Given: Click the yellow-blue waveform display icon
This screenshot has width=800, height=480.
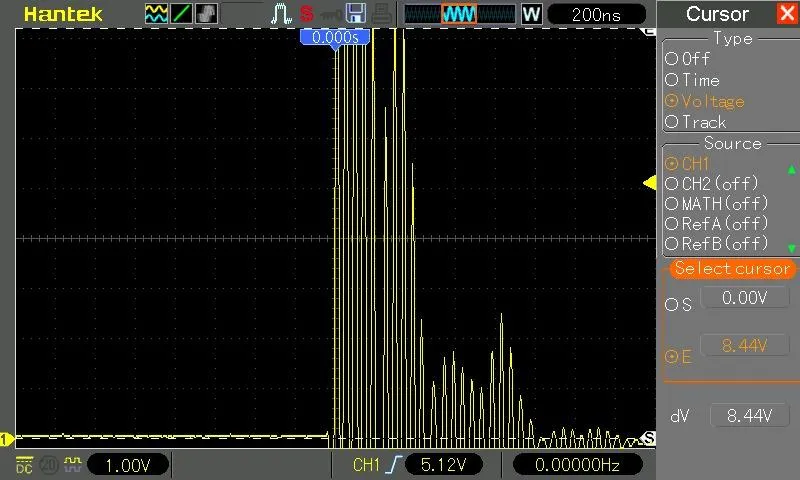Looking at the screenshot, I should (x=156, y=14).
